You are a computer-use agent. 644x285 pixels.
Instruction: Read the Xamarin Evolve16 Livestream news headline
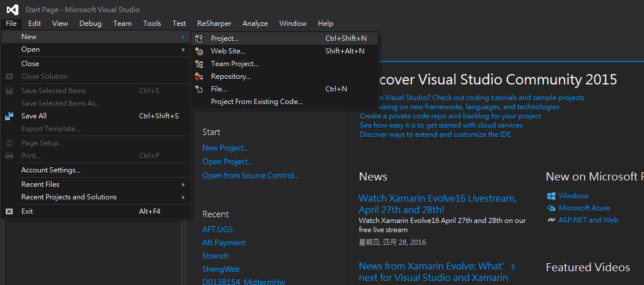pos(438,204)
